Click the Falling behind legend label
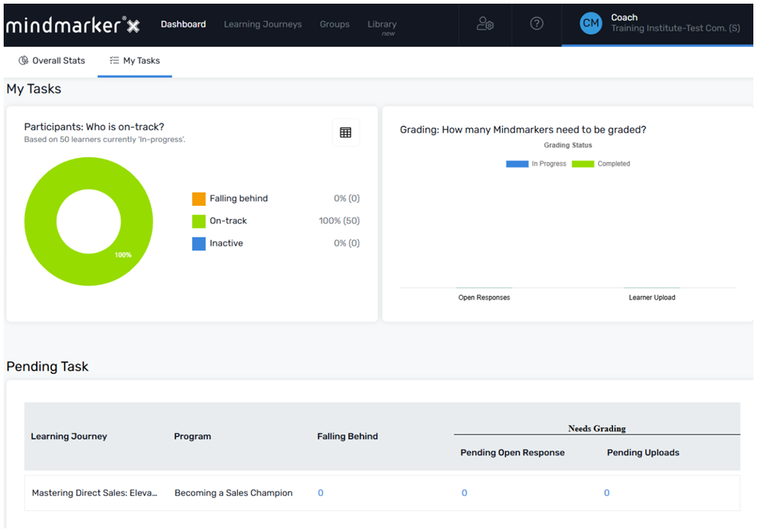This screenshot has height=532, width=757. (238, 199)
